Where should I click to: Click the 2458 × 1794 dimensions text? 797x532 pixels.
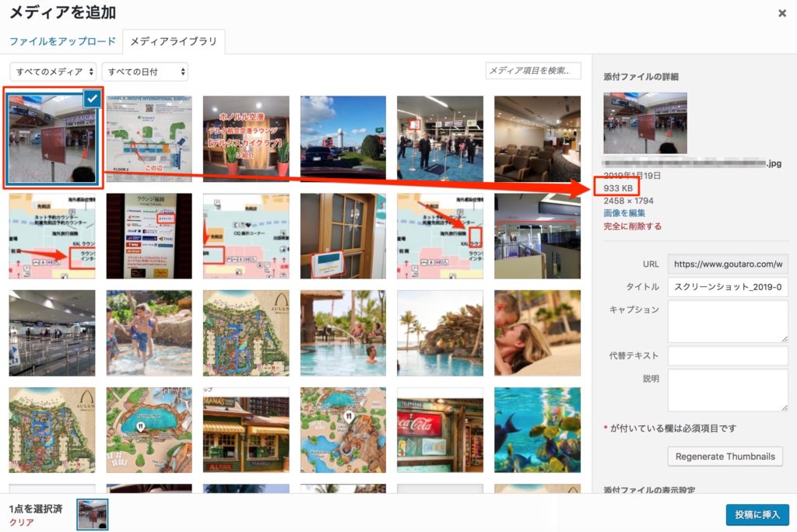[x=628, y=201]
